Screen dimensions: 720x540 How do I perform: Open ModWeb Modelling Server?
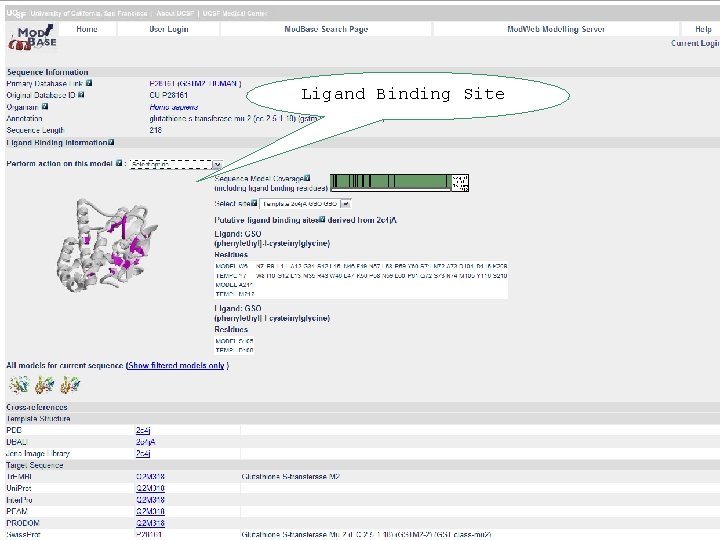tap(556, 29)
